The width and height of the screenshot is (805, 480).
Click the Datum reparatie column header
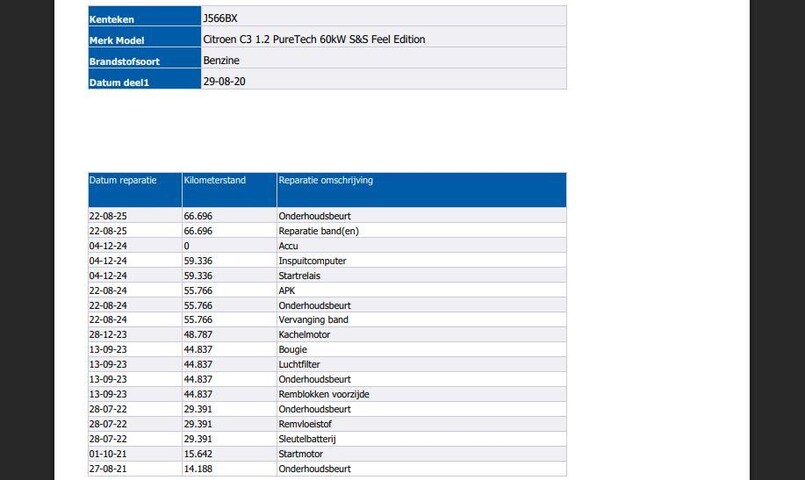tap(123, 181)
